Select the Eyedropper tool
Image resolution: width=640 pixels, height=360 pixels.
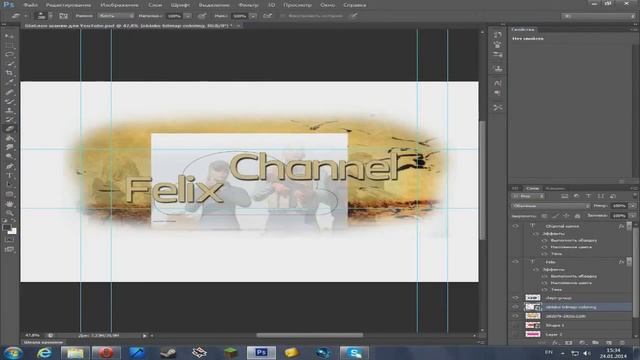click(x=9, y=82)
